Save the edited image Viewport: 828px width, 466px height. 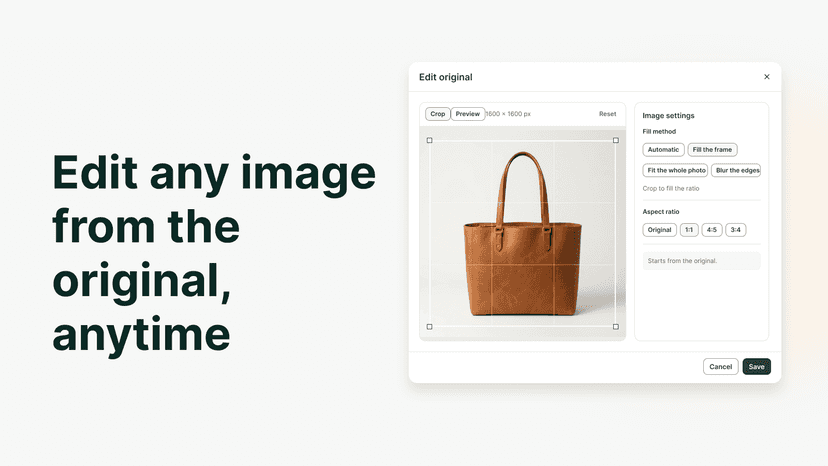[x=756, y=366]
